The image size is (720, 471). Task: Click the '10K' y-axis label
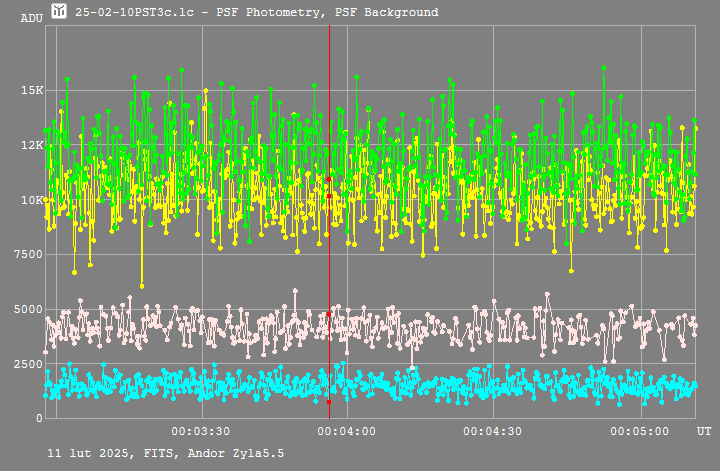32,200
